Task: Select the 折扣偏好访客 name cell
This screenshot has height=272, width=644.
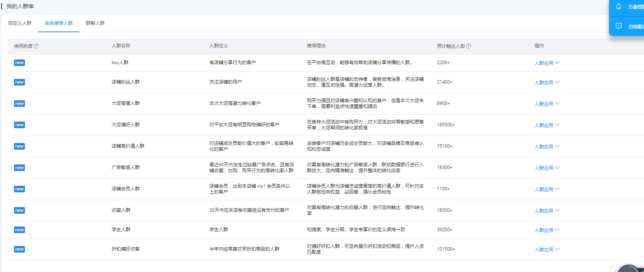Action: [126, 249]
